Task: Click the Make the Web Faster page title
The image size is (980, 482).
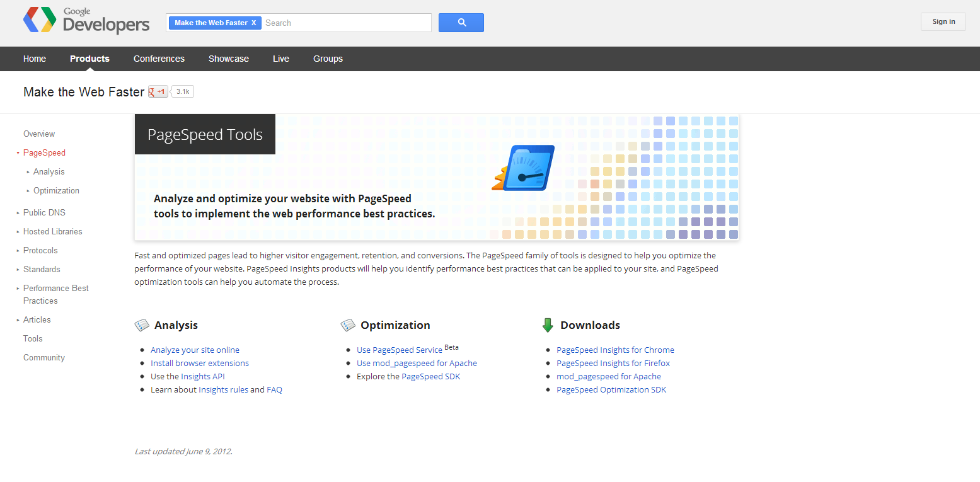Action: click(84, 92)
